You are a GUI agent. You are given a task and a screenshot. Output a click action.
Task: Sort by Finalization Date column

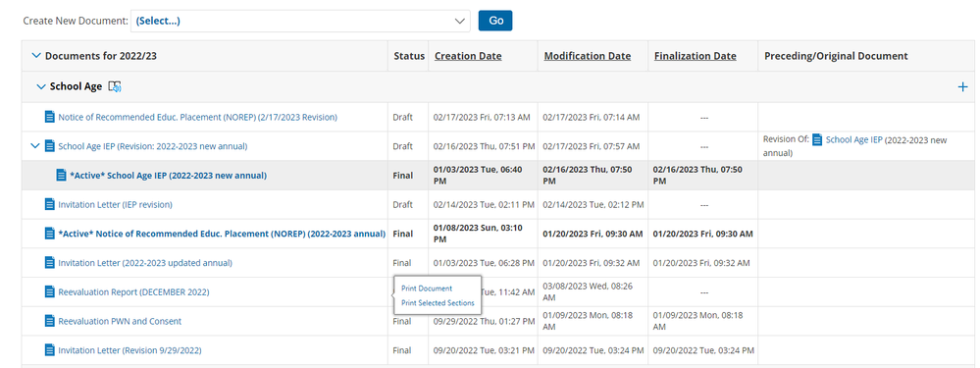[x=695, y=56]
